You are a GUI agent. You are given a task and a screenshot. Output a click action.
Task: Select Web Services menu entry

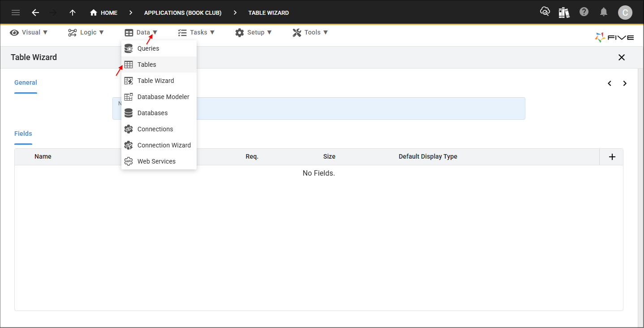pyautogui.click(x=159, y=161)
